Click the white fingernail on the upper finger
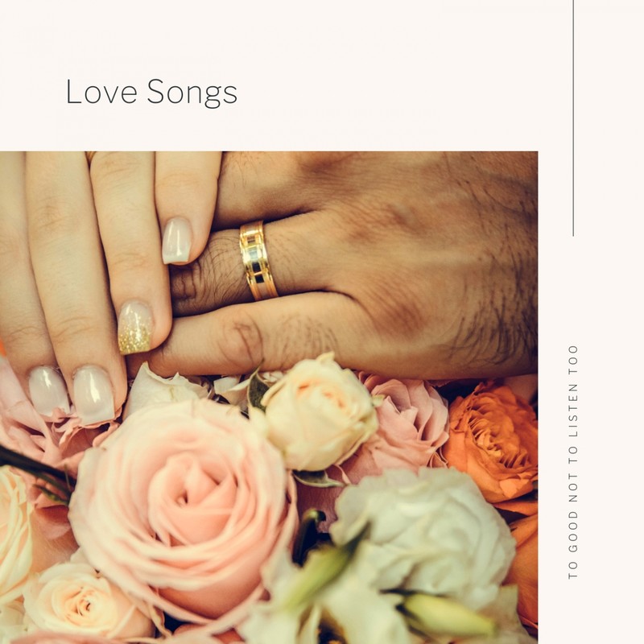 176,241
